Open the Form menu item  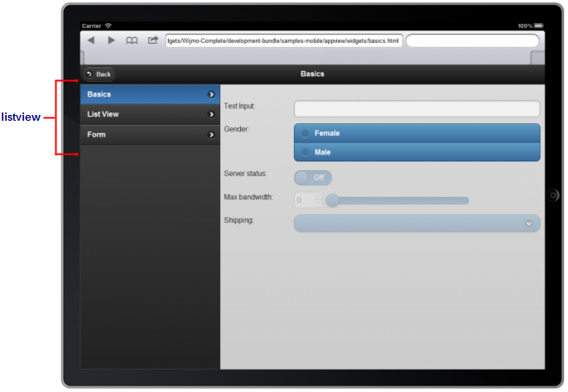[141, 135]
